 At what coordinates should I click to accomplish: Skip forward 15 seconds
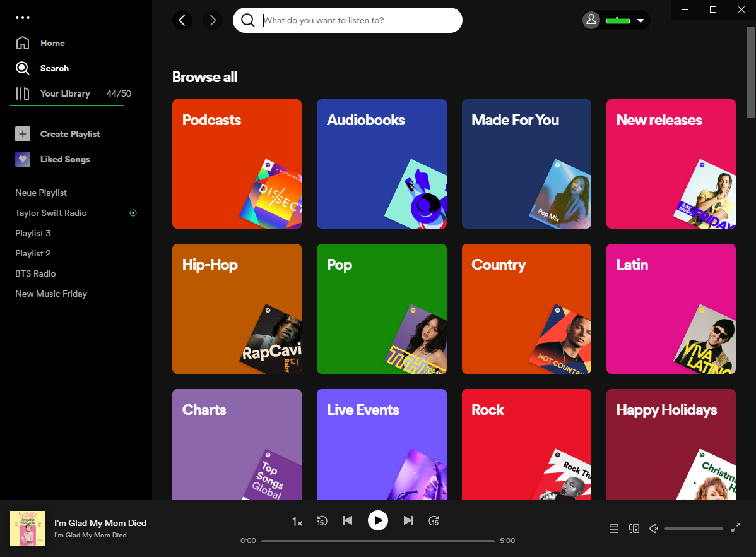point(434,521)
